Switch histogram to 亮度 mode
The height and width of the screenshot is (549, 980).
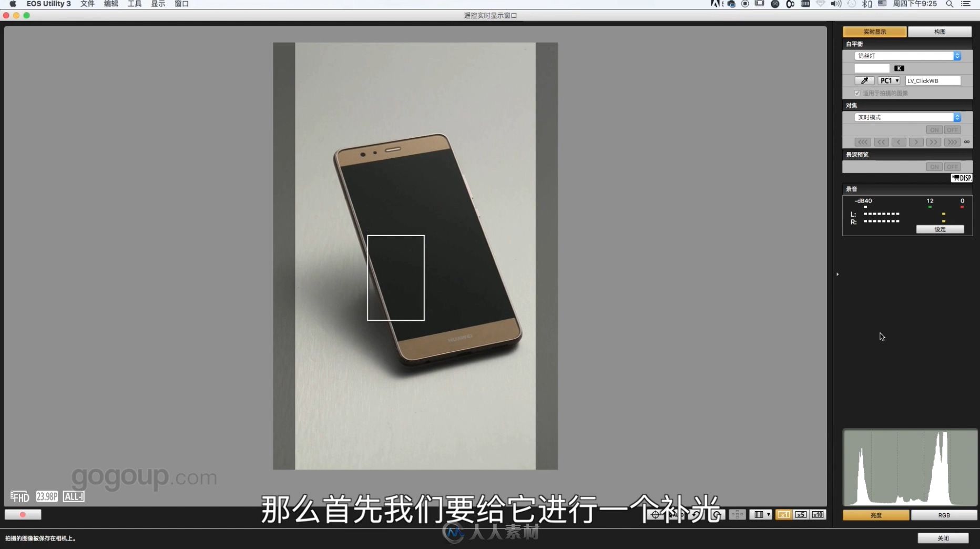[x=876, y=515]
